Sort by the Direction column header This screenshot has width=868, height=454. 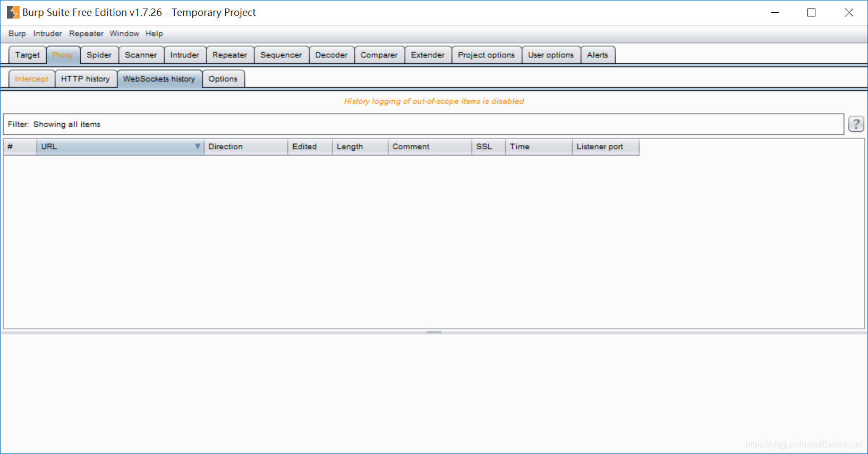[246, 147]
